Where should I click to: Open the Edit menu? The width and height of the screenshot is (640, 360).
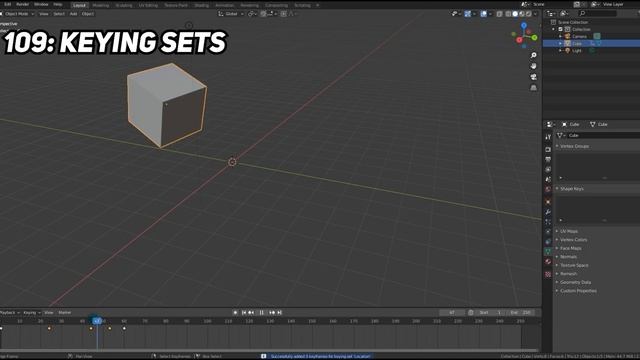(7, 4)
